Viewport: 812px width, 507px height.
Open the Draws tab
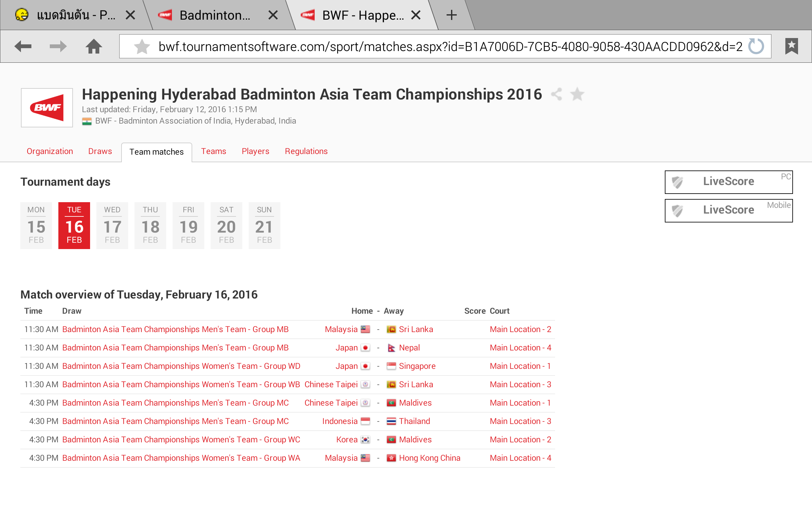point(100,151)
